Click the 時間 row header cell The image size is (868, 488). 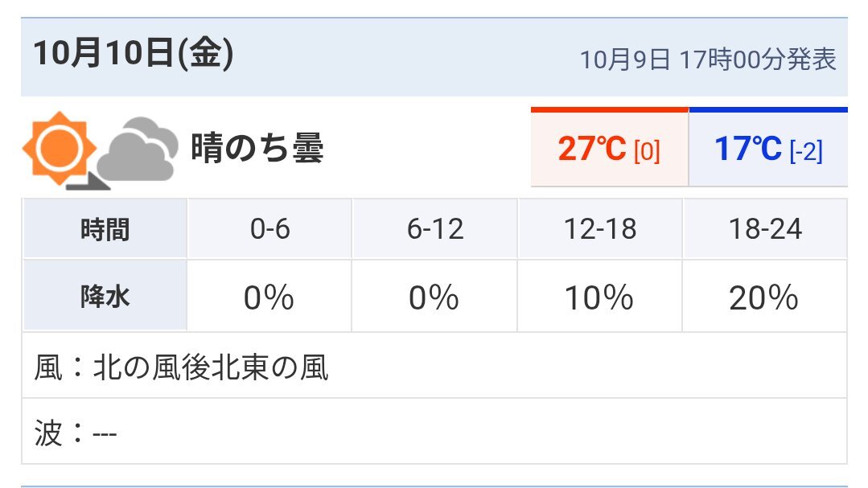tap(105, 230)
